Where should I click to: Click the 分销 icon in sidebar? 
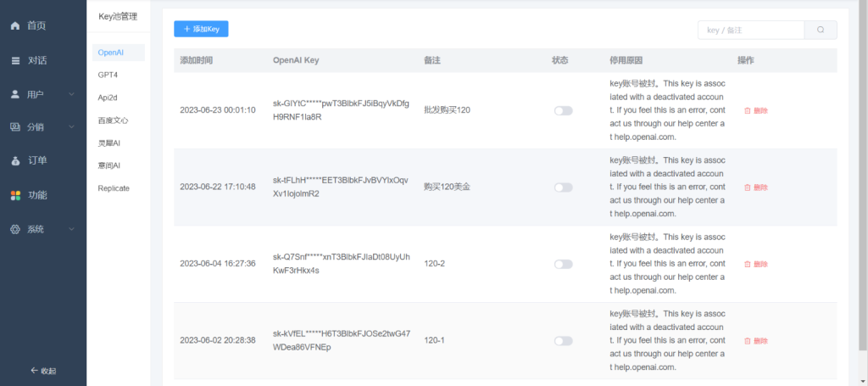(15, 126)
